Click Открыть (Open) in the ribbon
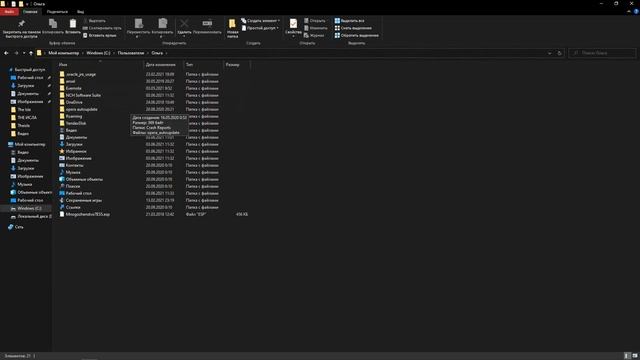 [314, 20]
